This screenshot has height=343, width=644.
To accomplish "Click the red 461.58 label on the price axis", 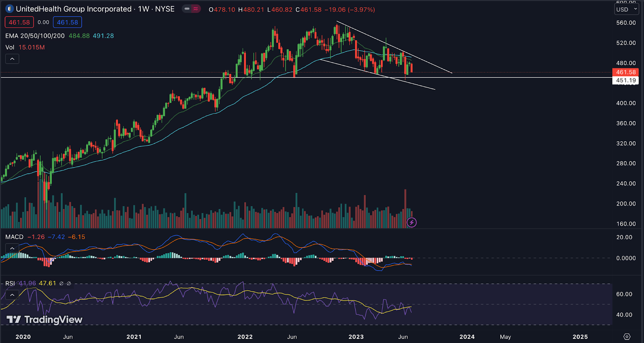I will [625, 72].
